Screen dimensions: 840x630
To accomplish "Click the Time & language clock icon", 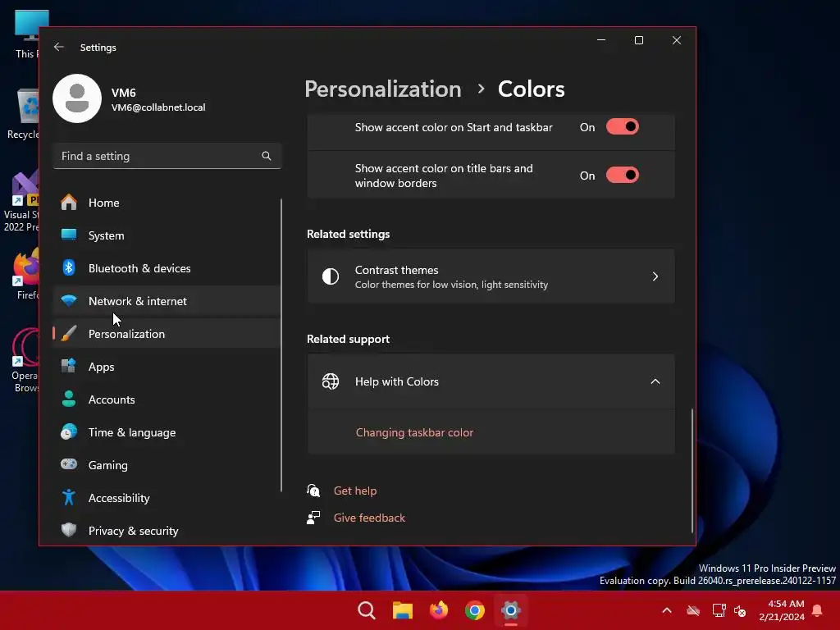I will [x=69, y=431].
